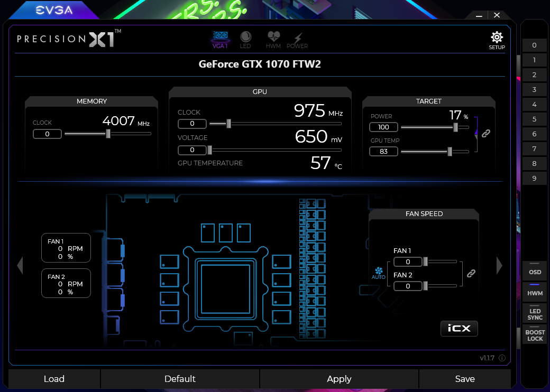Toggle the priority arrow beside target sliders
The image size is (550, 392).
coord(476,135)
